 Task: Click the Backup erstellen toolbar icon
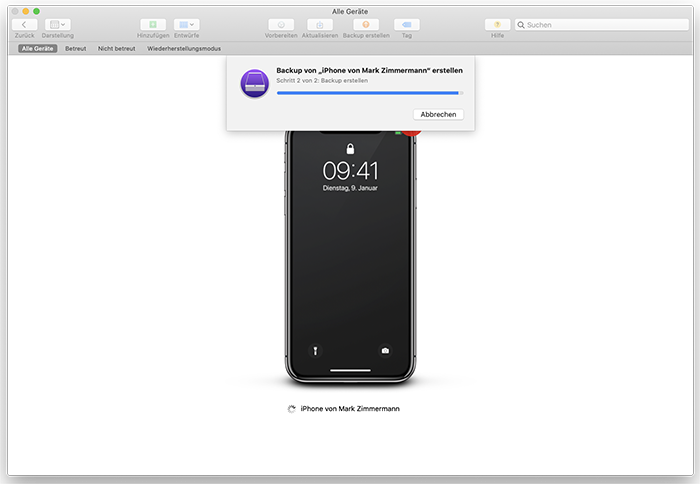pyautogui.click(x=366, y=24)
